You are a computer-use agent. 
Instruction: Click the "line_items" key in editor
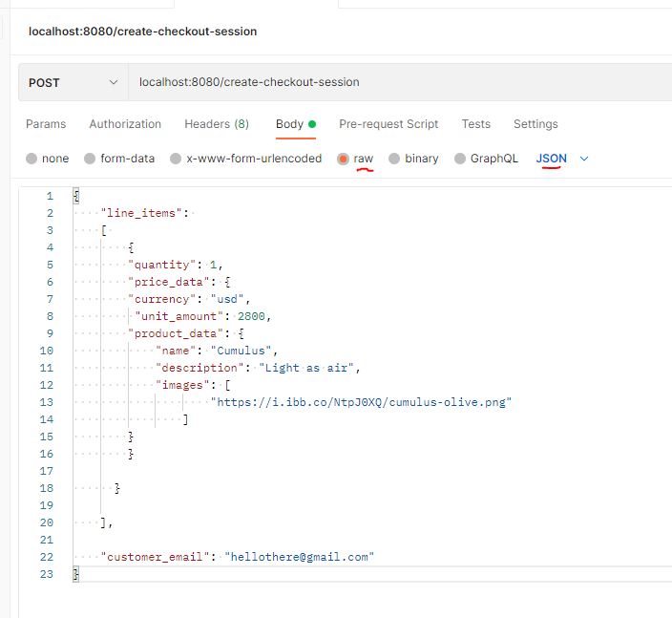pyautogui.click(x=141, y=213)
